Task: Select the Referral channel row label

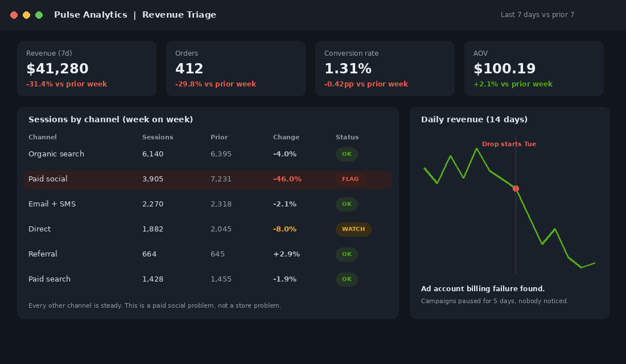Action: click(x=43, y=254)
